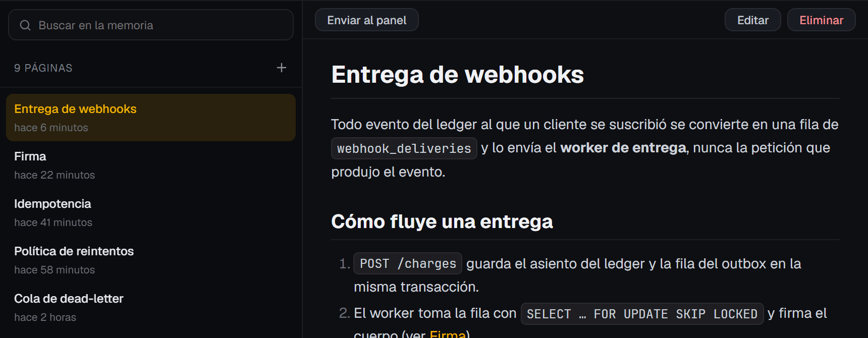The image size is (868, 338).
Task: Send page with Enviar al panel button
Action: click(x=367, y=20)
